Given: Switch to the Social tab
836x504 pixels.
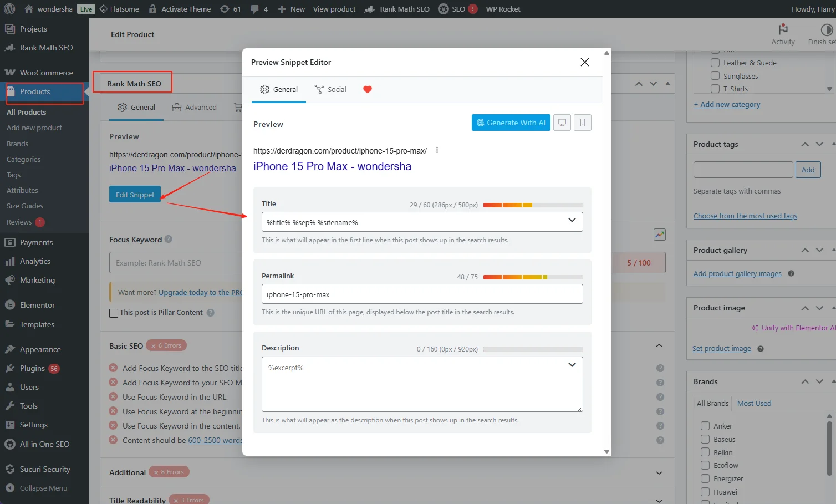Looking at the screenshot, I should tap(330, 89).
